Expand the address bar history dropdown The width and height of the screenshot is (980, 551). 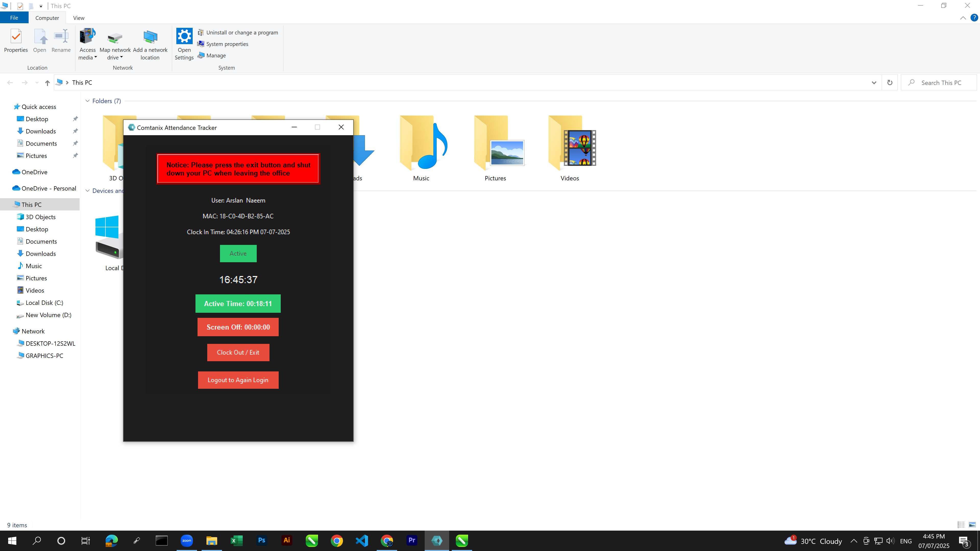874,83
